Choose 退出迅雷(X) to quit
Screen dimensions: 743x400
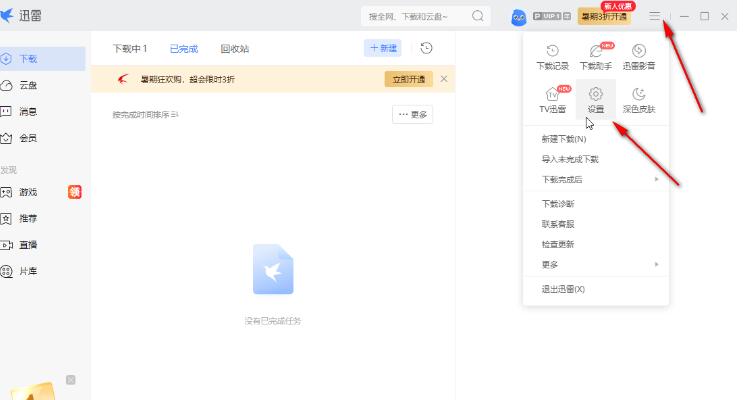tap(596, 289)
